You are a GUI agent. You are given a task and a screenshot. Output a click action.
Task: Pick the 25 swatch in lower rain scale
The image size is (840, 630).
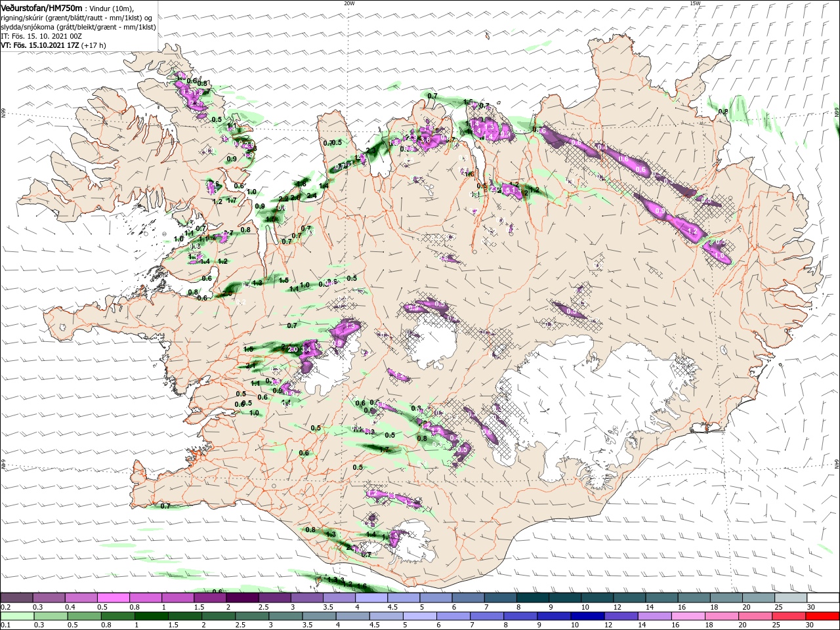point(789,616)
